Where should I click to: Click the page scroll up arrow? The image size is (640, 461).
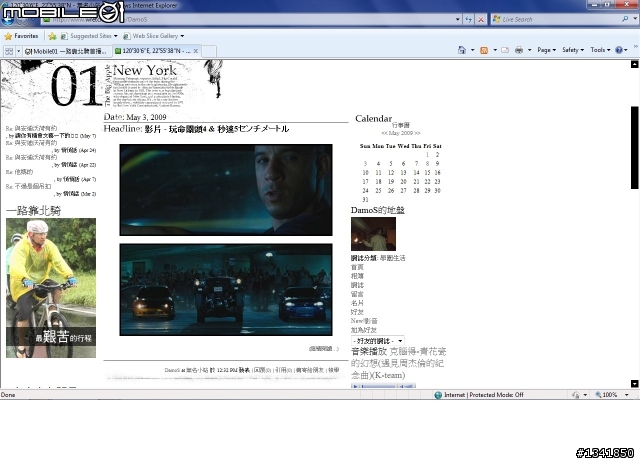click(634, 64)
